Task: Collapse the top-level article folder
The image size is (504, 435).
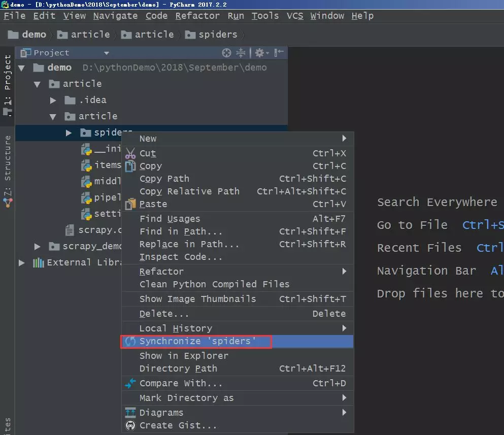Action: [37, 84]
